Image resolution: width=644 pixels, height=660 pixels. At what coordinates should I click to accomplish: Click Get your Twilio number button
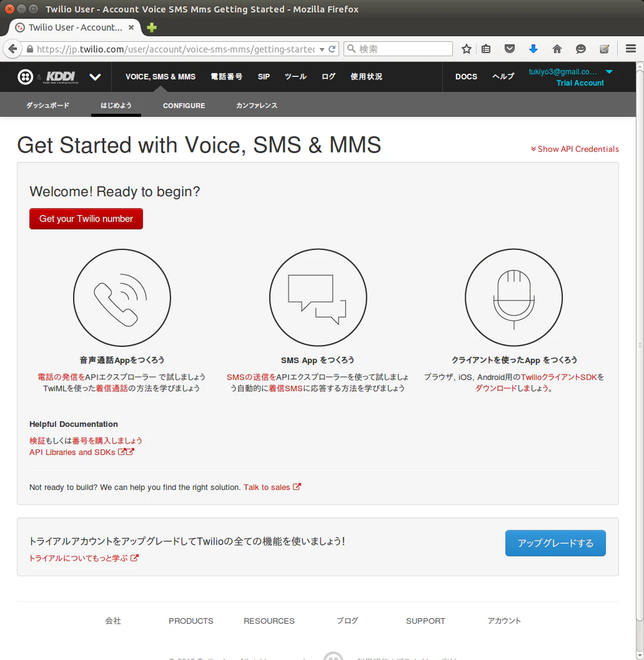(86, 219)
